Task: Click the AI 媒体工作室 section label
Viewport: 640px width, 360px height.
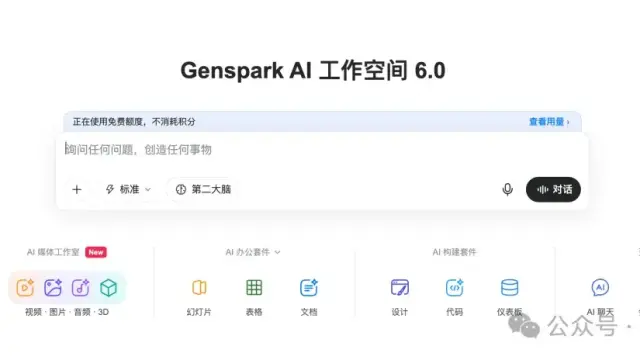Action: (x=53, y=252)
